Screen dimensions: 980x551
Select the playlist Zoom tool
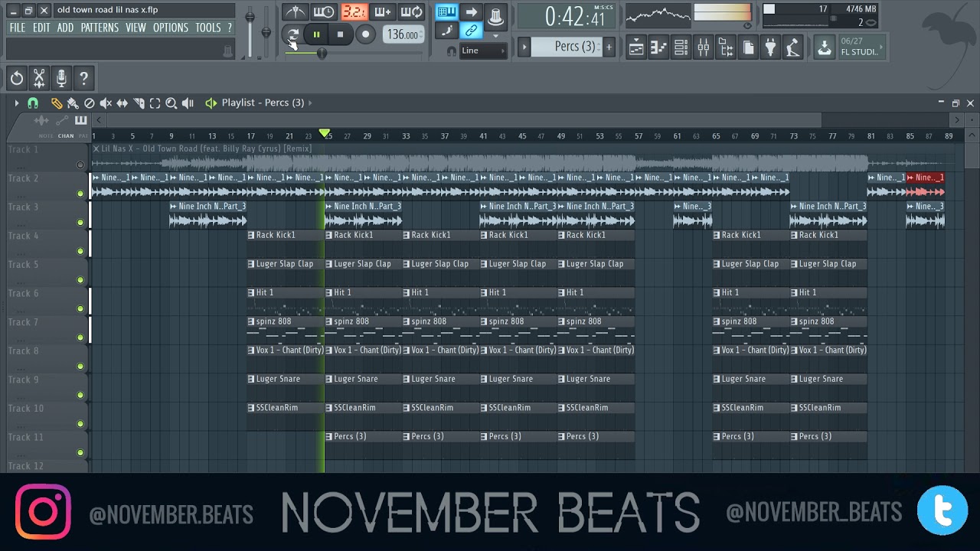pyautogui.click(x=171, y=103)
